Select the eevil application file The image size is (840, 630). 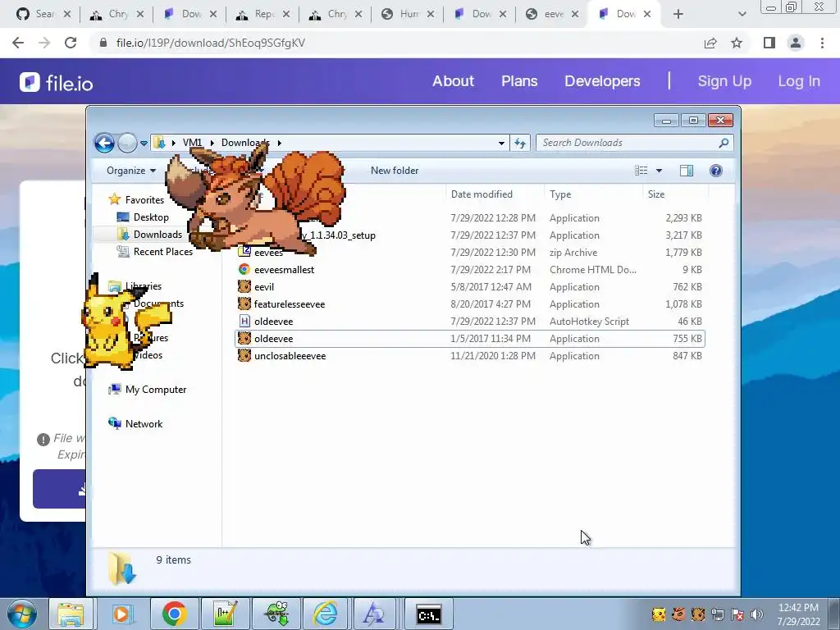point(470,286)
